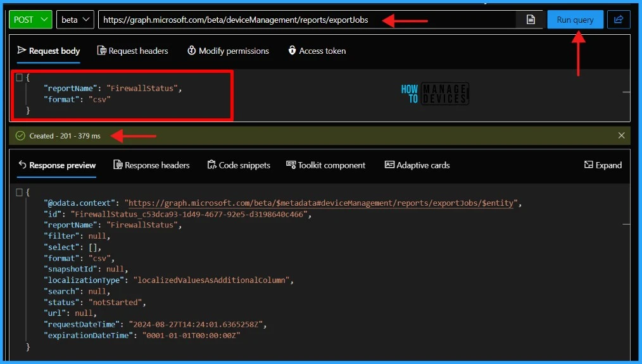The image size is (642, 364).
Task: Expand the response preview panel
Action: [603, 165]
